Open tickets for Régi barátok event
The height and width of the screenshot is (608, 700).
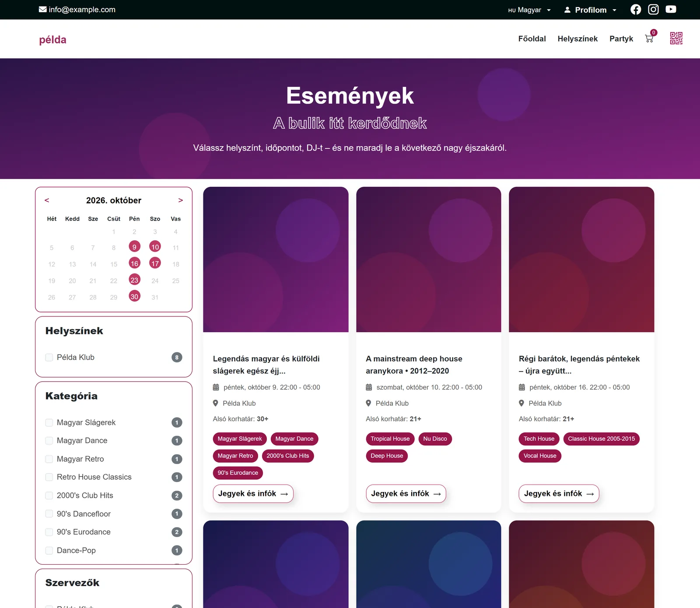click(x=559, y=494)
